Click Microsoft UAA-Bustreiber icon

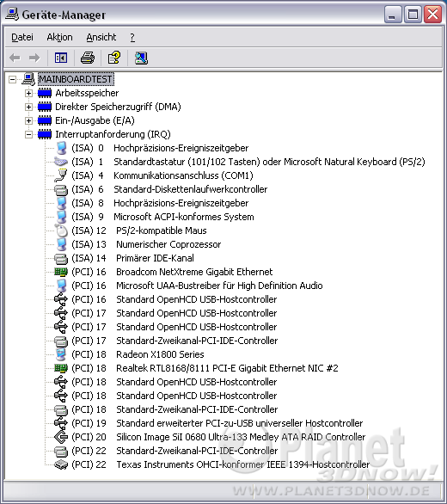pyautogui.click(x=61, y=286)
